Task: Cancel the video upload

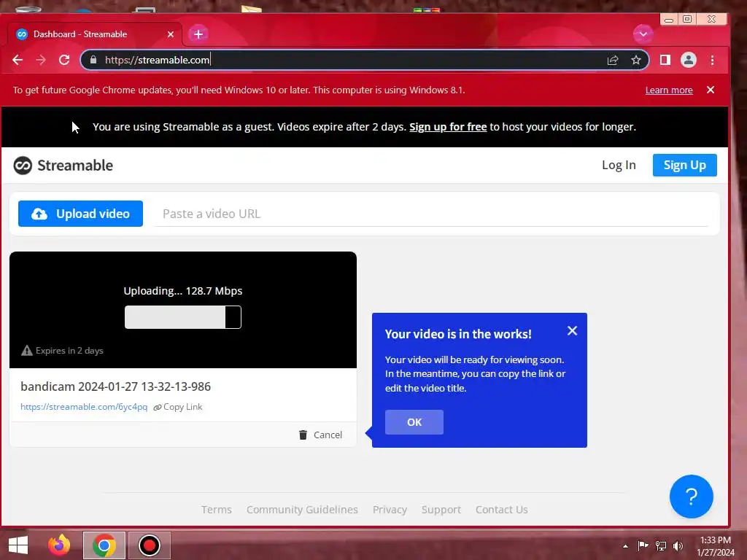Action: pyautogui.click(x=320, y=435)
